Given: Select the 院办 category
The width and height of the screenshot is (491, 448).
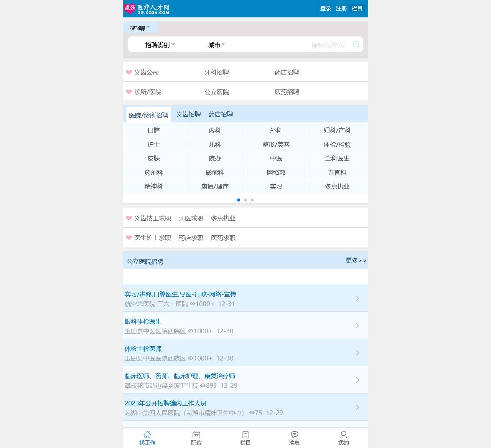Looking at the screenshot, I should 215,159.
